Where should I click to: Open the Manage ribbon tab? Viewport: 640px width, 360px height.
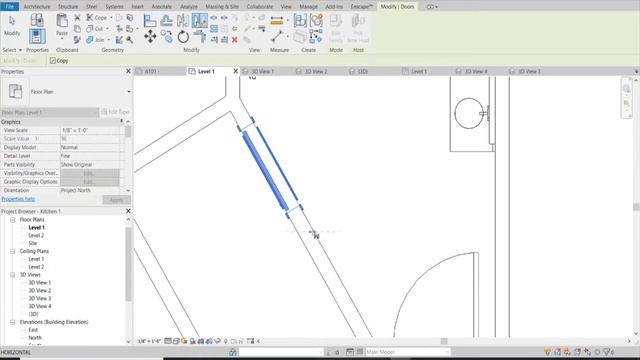(309, 7)
